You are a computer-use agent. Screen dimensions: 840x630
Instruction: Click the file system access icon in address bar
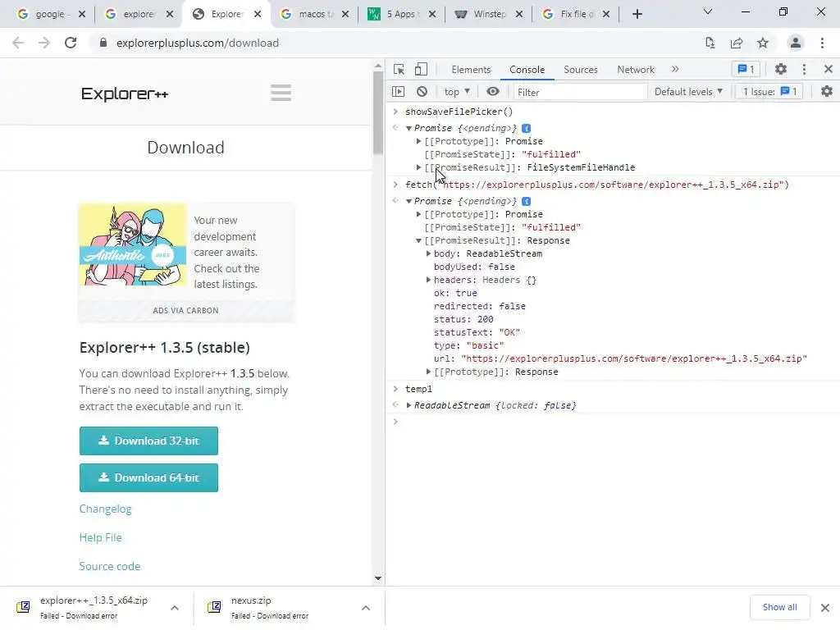pyautogui.click(x=710, y=43)
